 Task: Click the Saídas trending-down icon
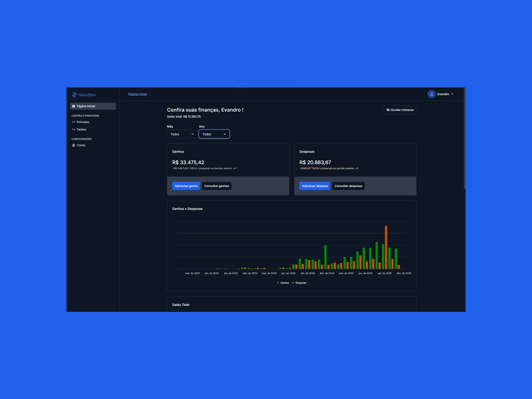[73, 130]
